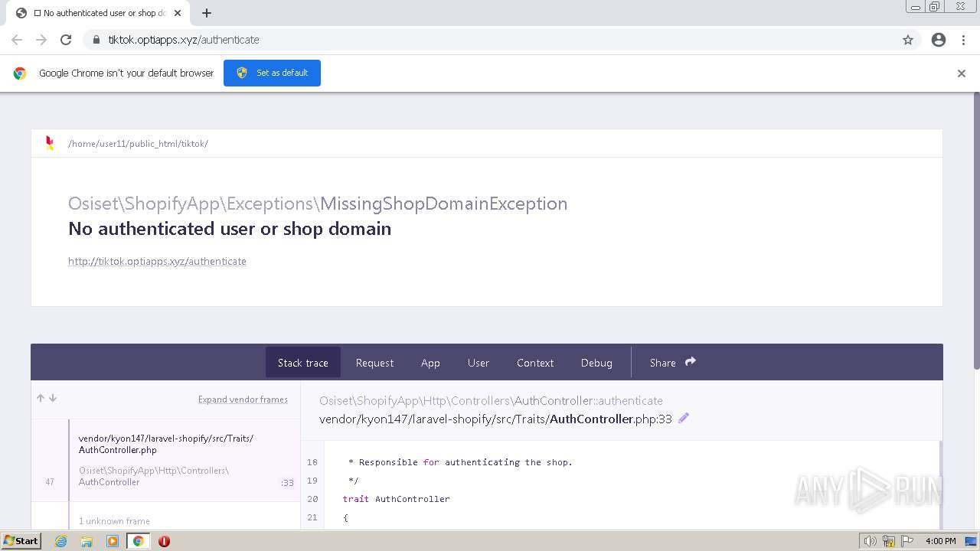The image size is (980, 551).
Task: Open the Chrome profile avatar
Action: (939, 40)
